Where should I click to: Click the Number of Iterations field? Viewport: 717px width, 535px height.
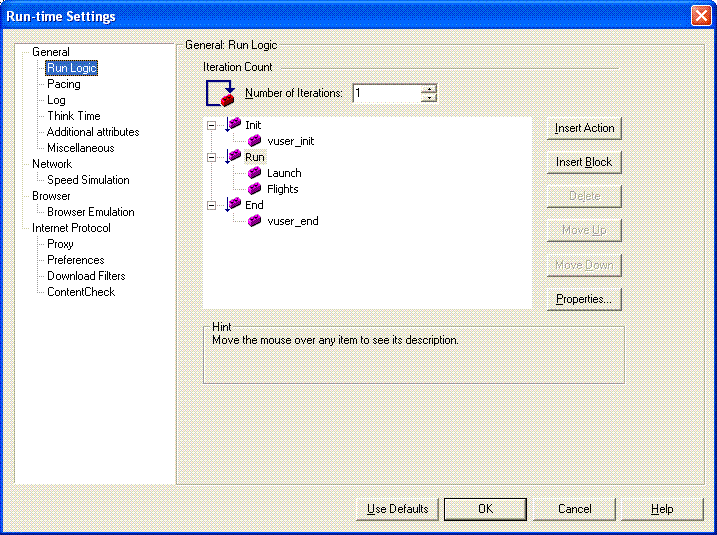point(385,93)
